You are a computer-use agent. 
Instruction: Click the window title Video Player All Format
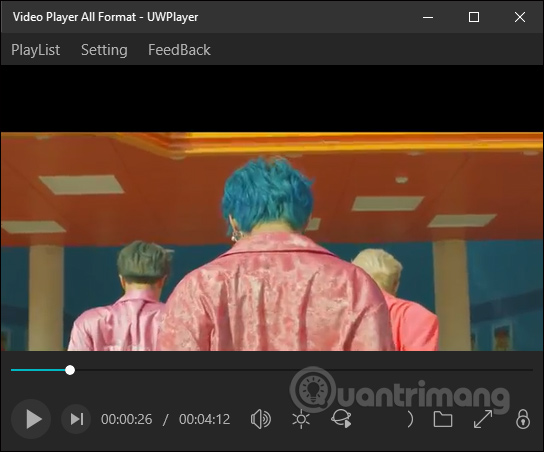coord(74,17)
